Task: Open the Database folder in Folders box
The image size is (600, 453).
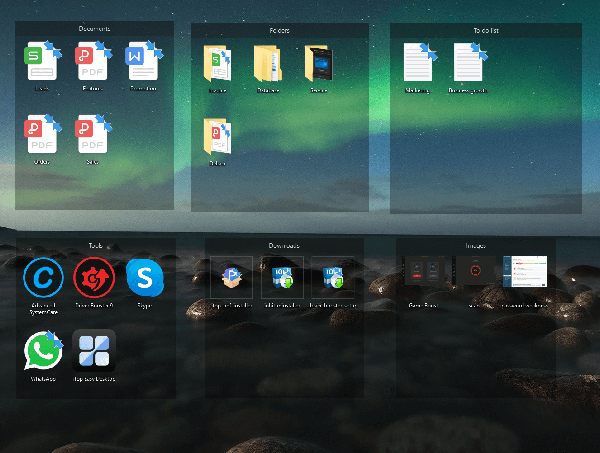Action: [x=268, y=64]
